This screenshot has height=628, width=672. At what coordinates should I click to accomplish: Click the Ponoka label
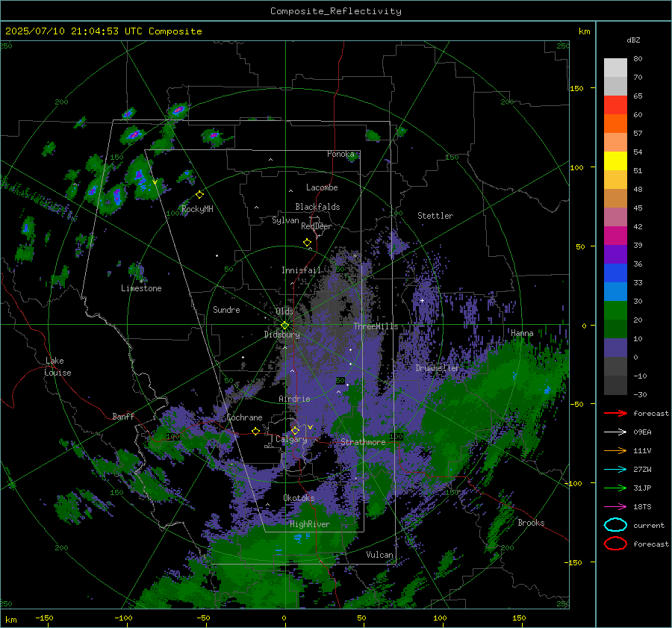340,154
